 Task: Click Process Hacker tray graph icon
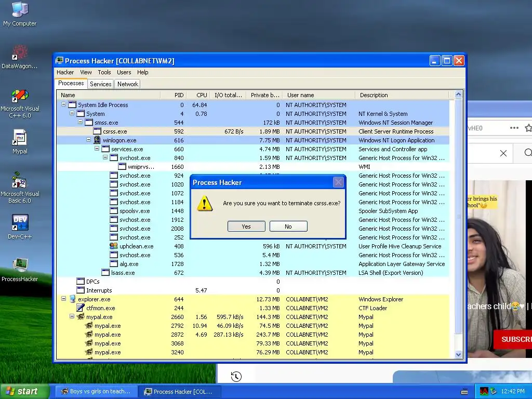[x=484, y=392]
